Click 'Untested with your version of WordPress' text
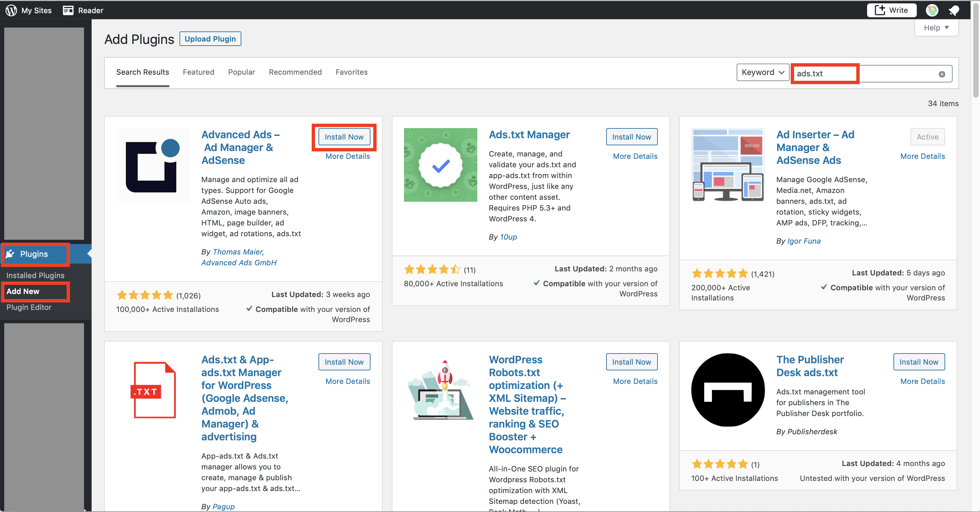Viewport: 980px width, 512px height. tap(872, 479)
